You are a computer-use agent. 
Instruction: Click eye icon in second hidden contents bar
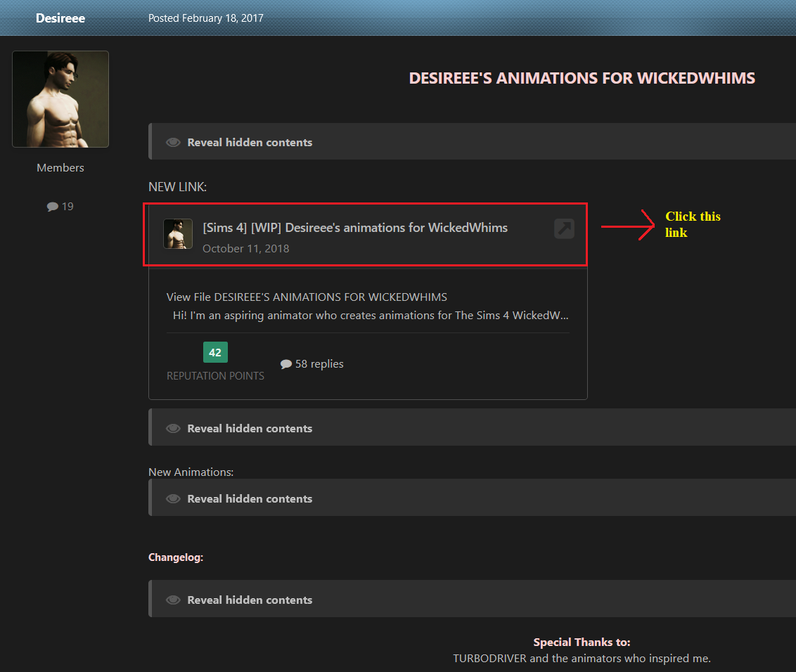[173, 428]
